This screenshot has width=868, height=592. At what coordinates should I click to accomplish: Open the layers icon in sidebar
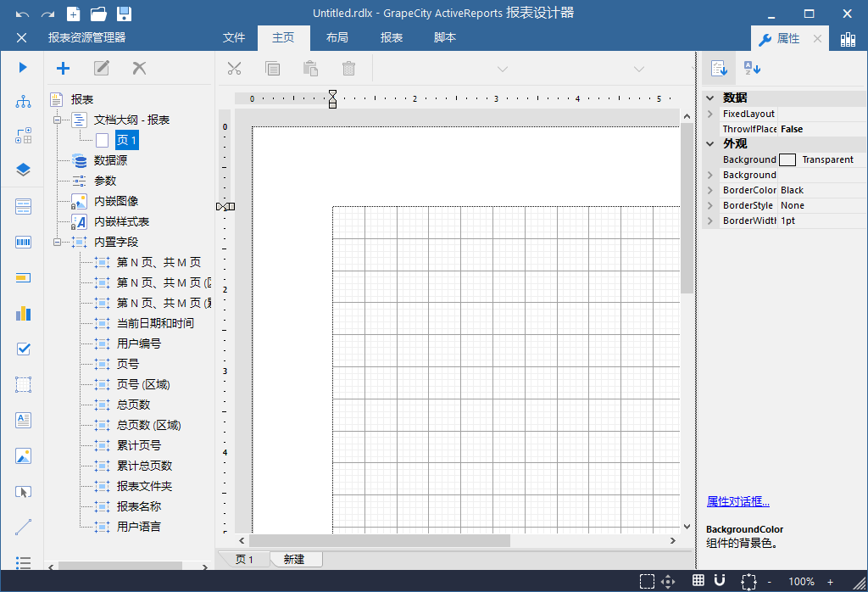pos(23,170)
